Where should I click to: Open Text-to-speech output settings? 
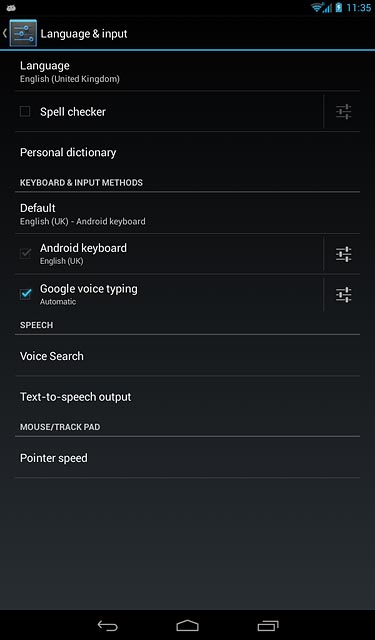[x=187, y=397]
